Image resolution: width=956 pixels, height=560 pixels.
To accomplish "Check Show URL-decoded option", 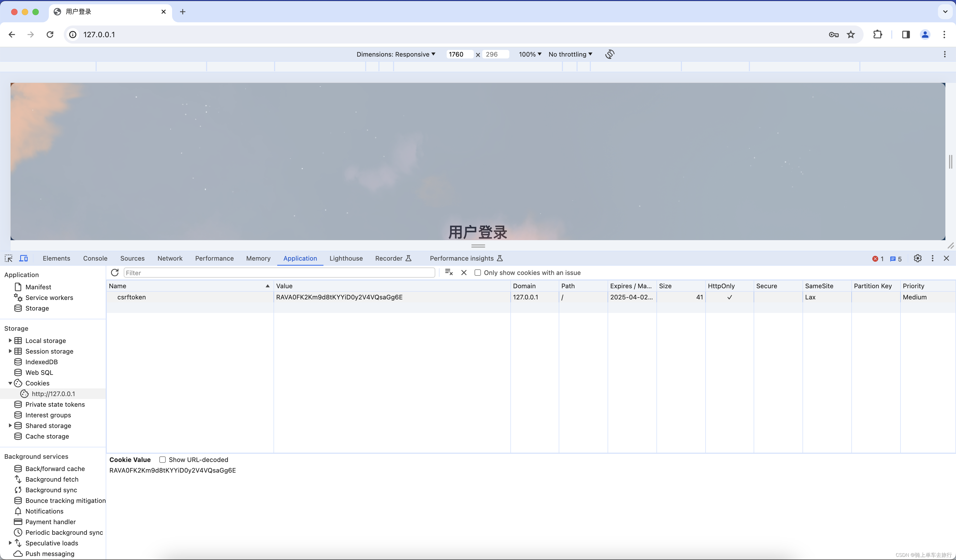I will point(162,460).
